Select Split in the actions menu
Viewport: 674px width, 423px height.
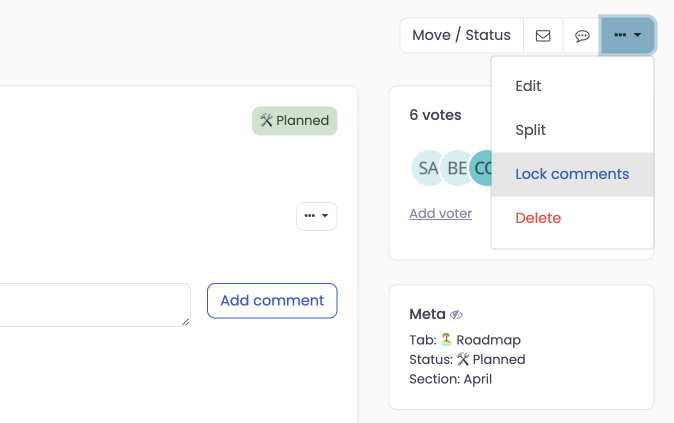(530, 130)
